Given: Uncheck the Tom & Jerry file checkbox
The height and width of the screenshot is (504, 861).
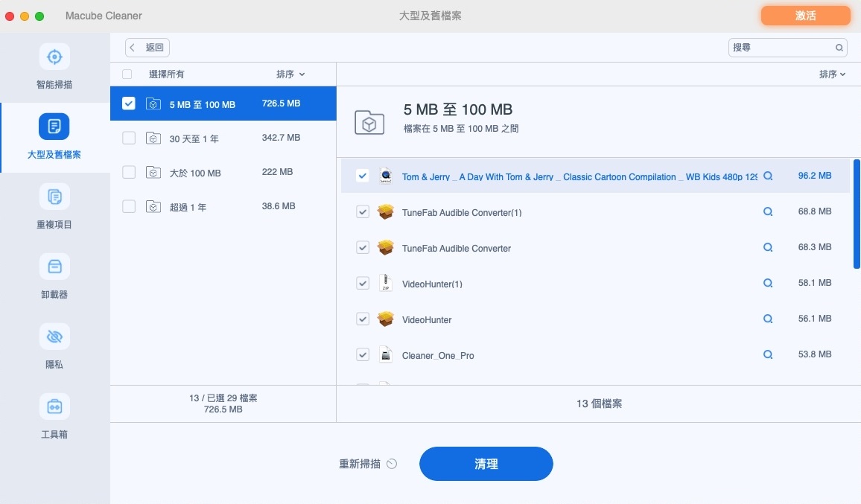Looking at the screenshot, I should (x=363, y=176).
